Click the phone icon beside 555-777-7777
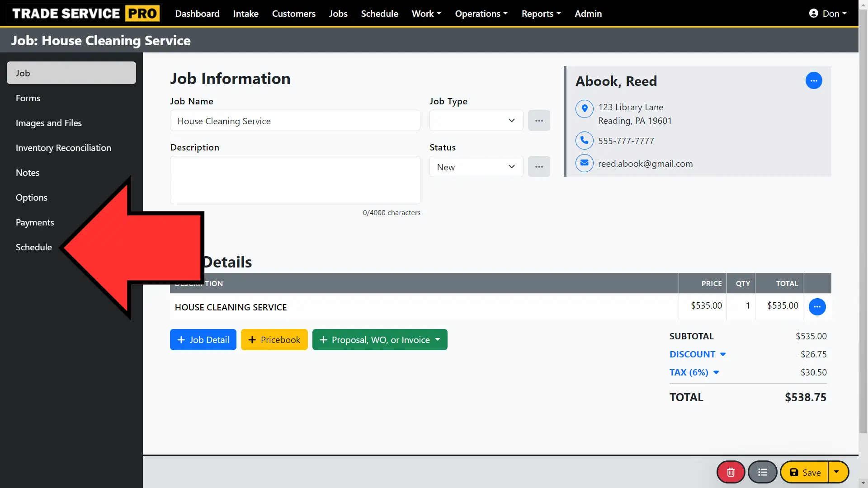This screenshot has width=868, height=488. coord(584,141)
